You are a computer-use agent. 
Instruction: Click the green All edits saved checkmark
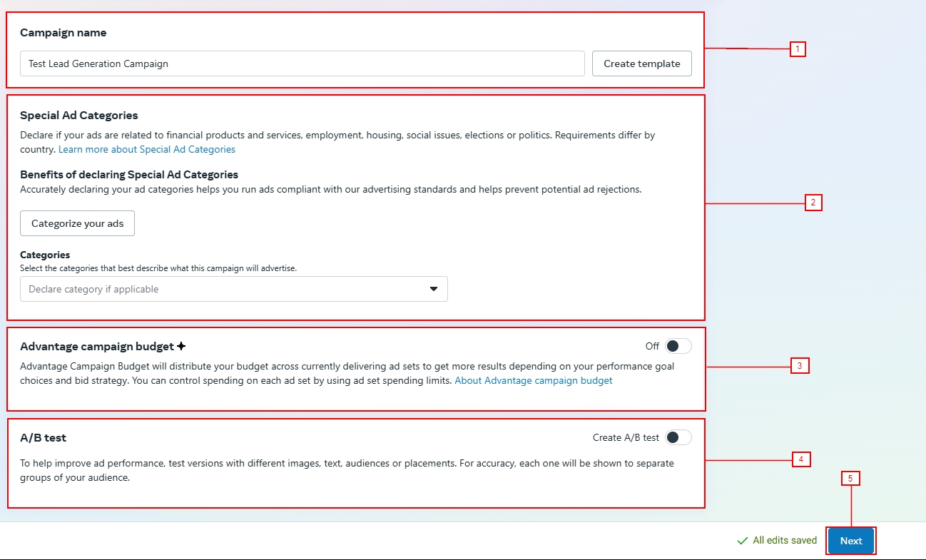pyautogui.click(x=742, y=541)
